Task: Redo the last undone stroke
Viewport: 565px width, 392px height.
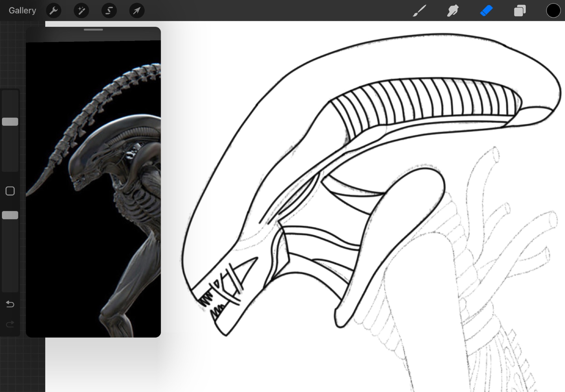Action: coord(10,324)
